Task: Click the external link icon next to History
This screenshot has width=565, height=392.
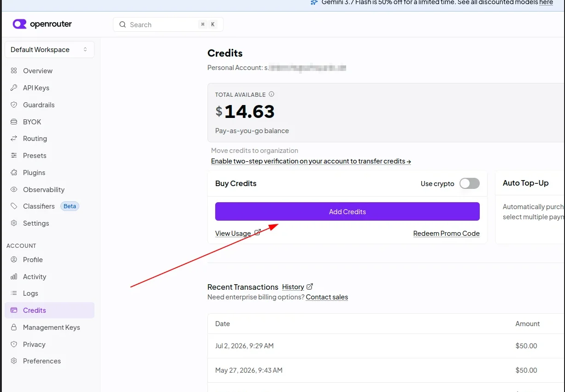Action: click(x=310, y=287)
